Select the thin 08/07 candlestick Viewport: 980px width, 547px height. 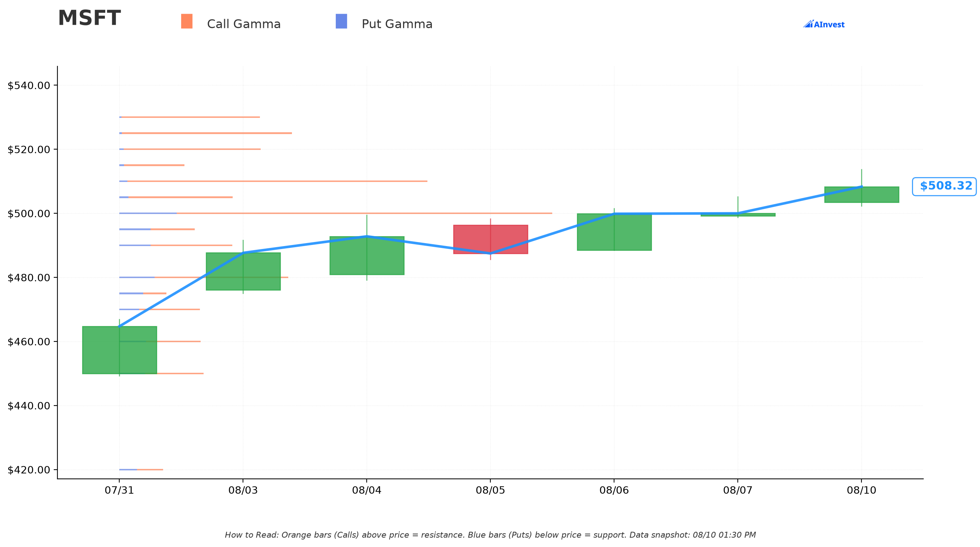point(738,215)
